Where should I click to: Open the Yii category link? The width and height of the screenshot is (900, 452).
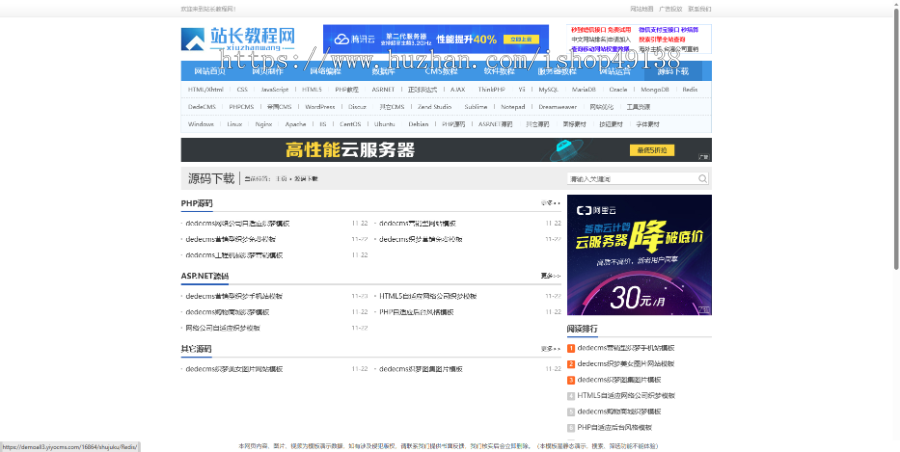[x=522, y=90]
